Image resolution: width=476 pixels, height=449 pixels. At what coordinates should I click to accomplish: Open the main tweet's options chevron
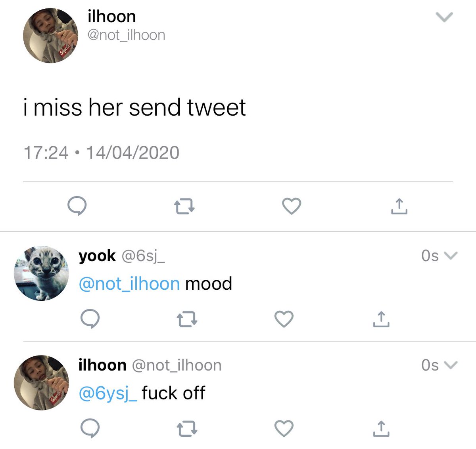tap(444, 17)
